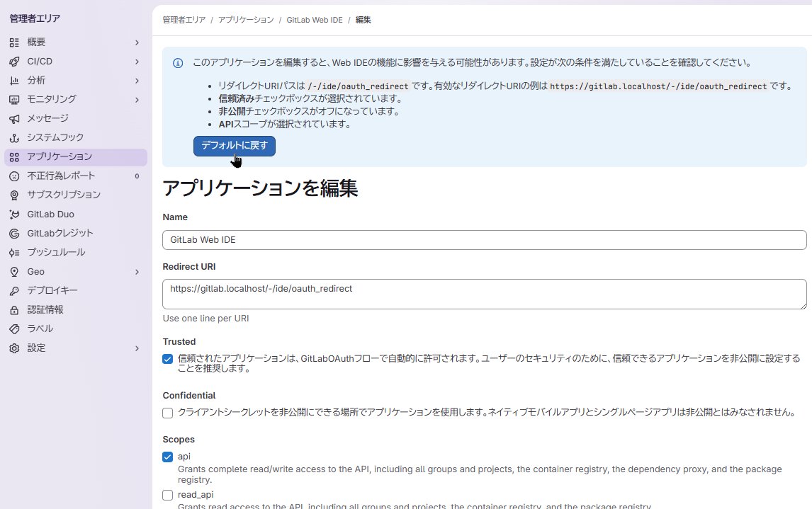Open GitLab Duo in the sidebar
The width and height of the screenshot is (812, 509).
pos(76,215)
